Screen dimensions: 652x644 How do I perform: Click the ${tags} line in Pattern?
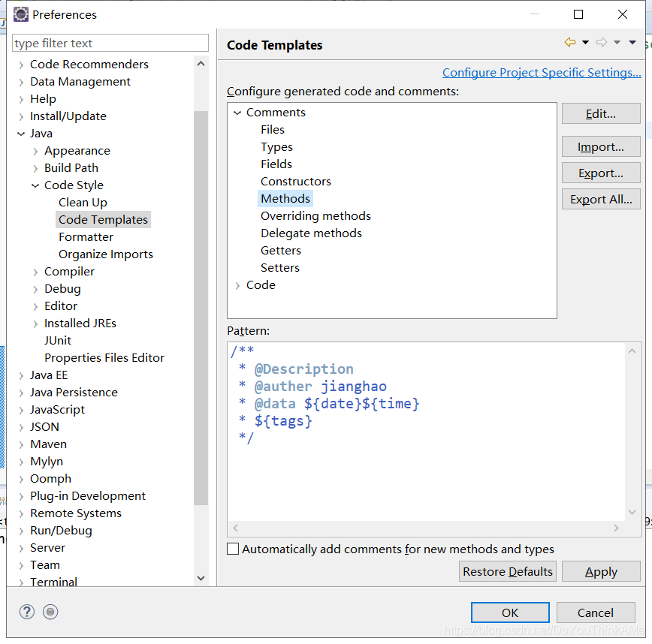[283, 421]
